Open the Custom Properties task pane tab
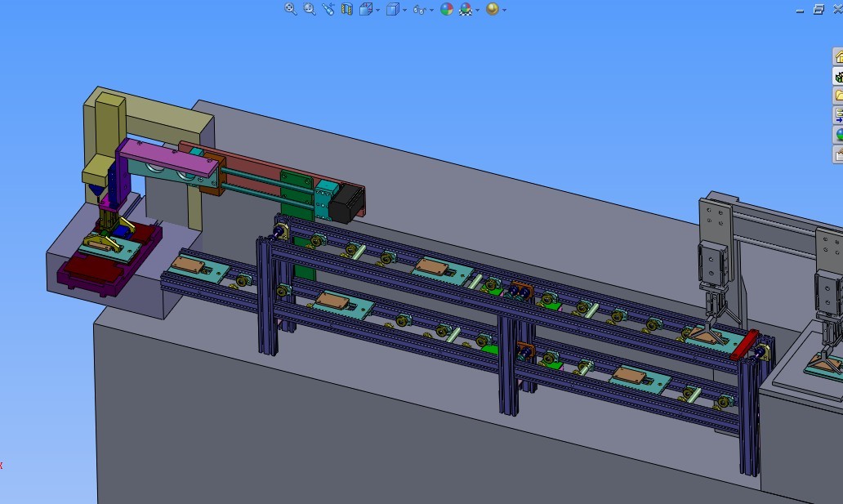 pyautogui.click(x=838, y=154)
